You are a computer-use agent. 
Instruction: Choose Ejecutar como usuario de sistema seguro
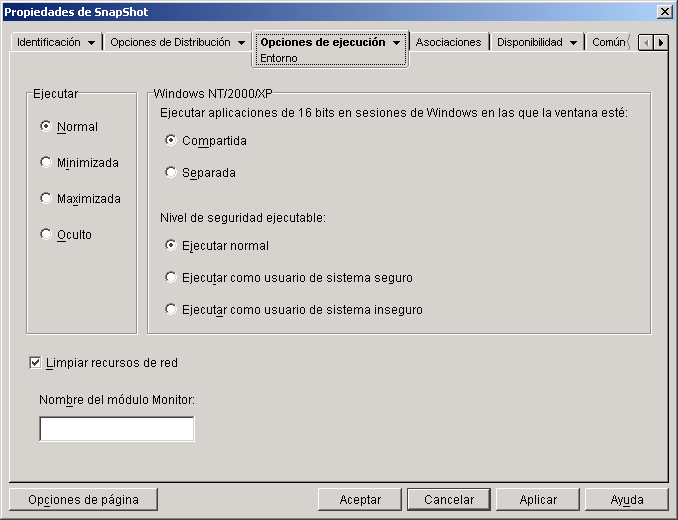click(171, 278)
